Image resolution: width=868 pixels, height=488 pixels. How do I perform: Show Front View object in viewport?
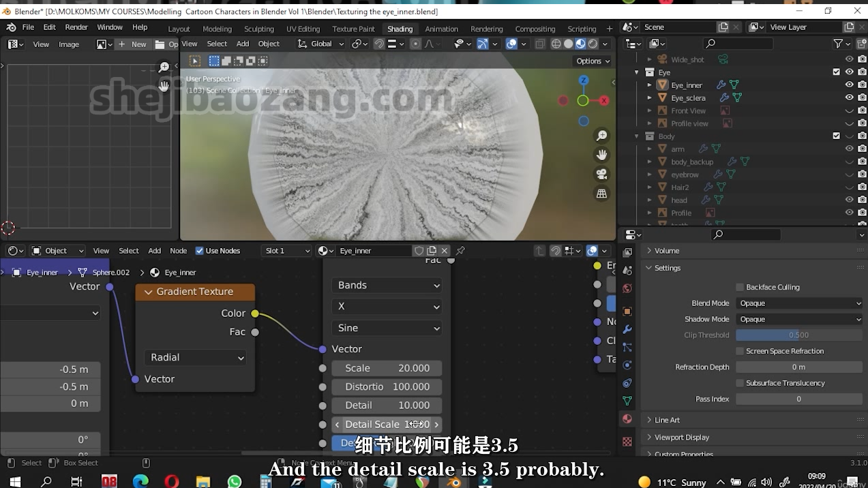[850, 111]
